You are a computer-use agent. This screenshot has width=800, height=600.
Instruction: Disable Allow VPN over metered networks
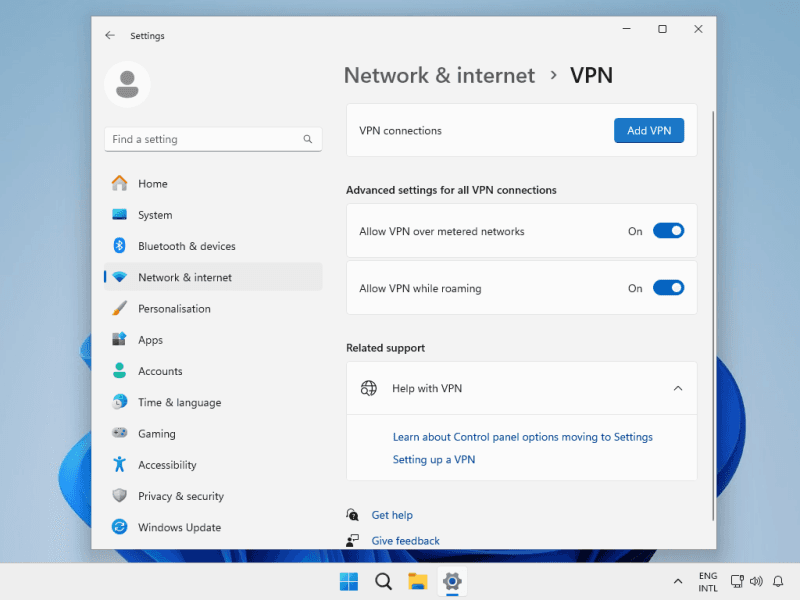click(x=668, y=231)
